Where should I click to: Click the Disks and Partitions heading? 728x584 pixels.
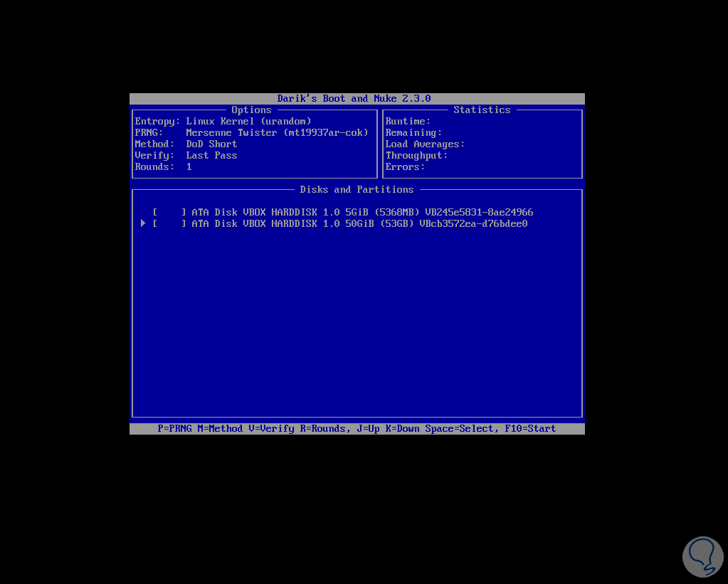click(x=357, y=189)
